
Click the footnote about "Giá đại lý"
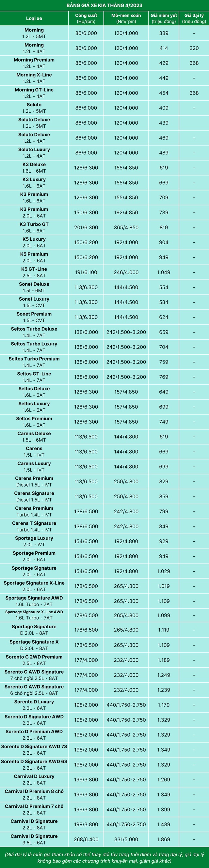point(104,857)
